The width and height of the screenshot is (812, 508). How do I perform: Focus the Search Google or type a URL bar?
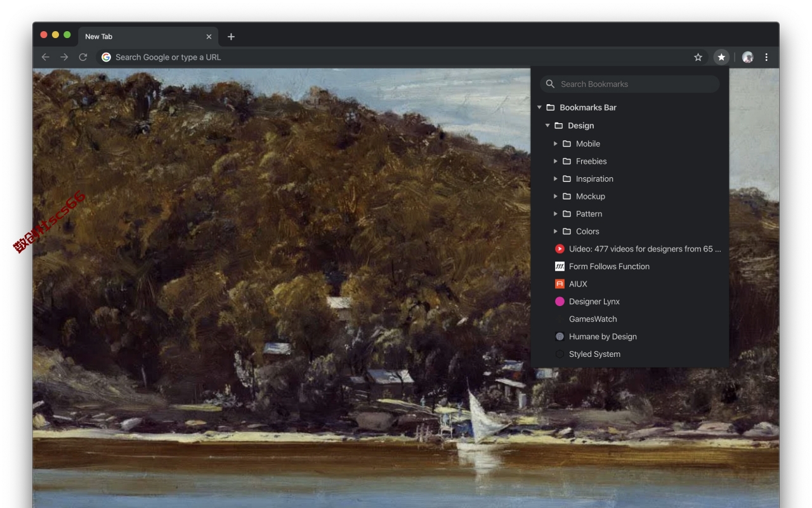tap(402, 57)
